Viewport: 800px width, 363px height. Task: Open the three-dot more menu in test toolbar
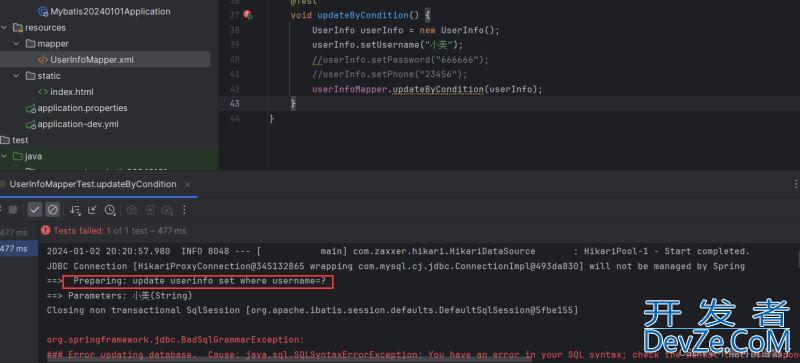point(184,210)
